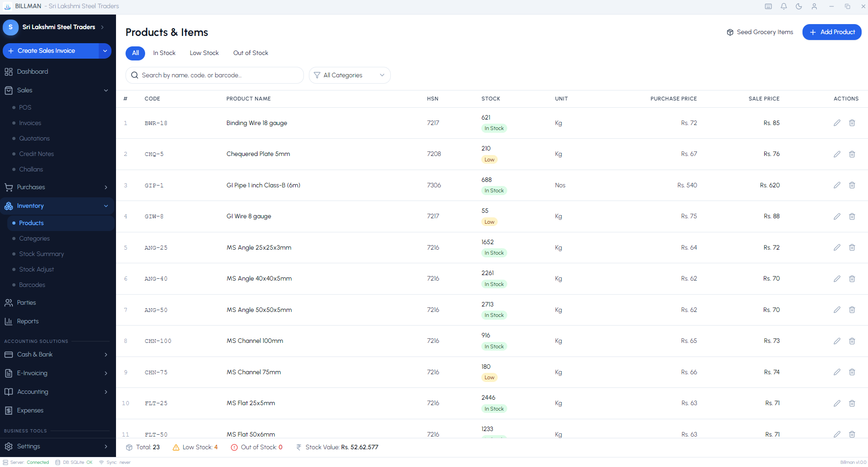Screen dimensions: 868x467
Task: Open Create Sales Invoice dropdown arrow
Action: pyautogui.click(x=105, y=51)
